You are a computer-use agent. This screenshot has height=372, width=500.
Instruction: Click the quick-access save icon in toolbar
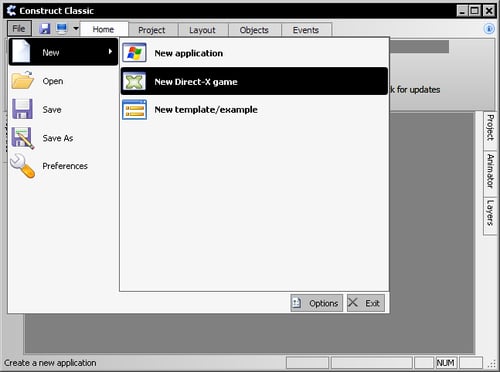(45, 29)
